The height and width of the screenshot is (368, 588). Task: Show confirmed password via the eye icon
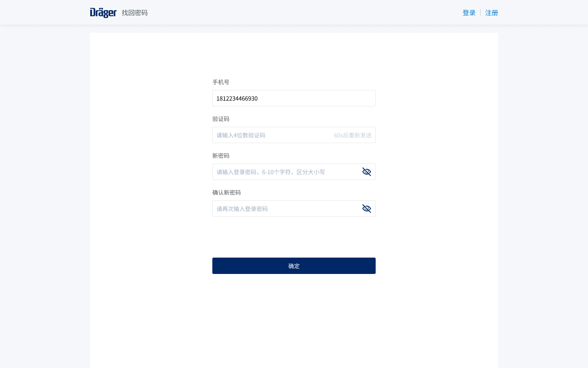pos(366,209)
